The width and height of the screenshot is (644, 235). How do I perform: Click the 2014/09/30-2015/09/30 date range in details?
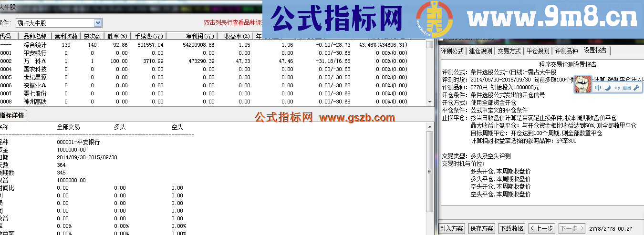tap(87, 157)
